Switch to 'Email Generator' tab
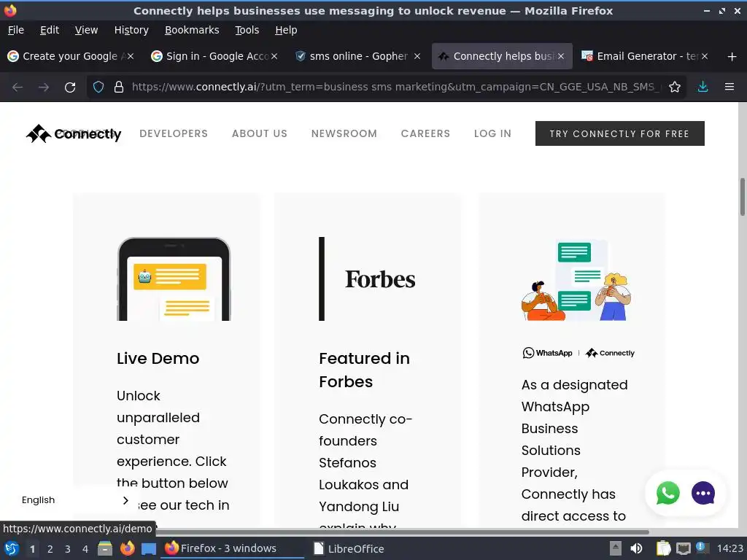Screen dimensions: 747x560 coord(644,56)
